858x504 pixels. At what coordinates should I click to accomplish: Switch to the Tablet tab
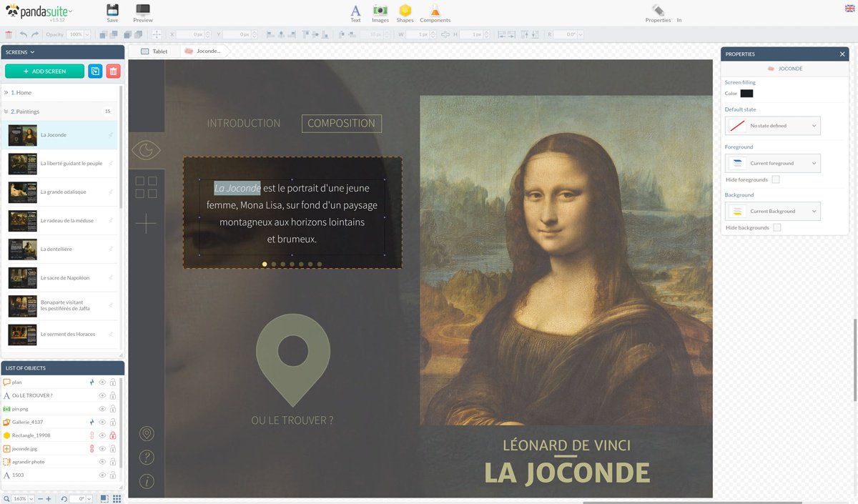point(154,51)
